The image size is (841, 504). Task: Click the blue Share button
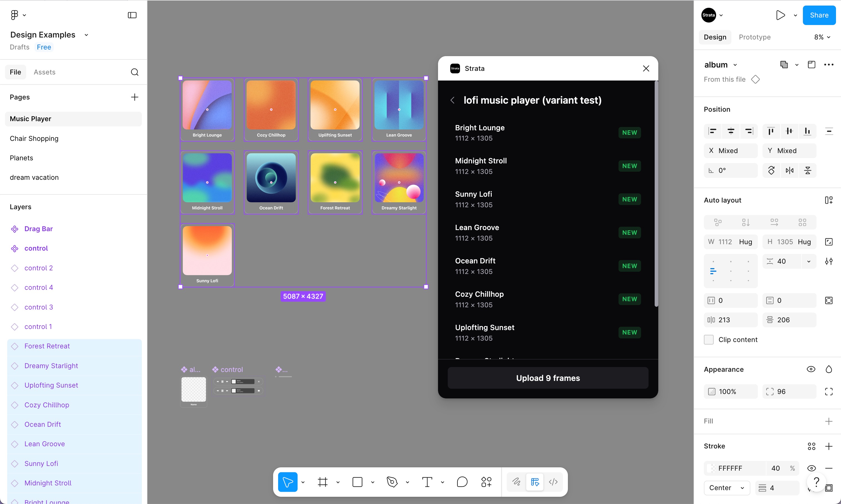(819, 15)
